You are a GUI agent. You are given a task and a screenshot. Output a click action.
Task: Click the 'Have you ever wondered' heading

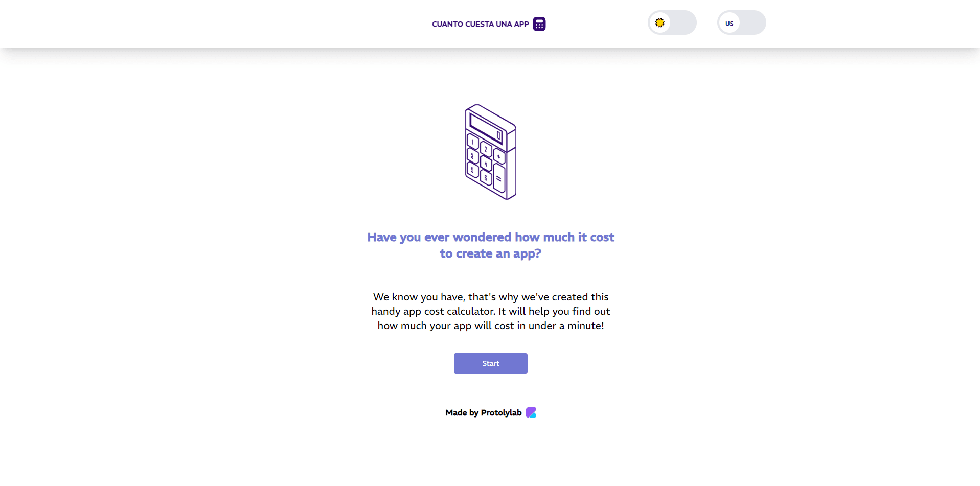(491, 245)
